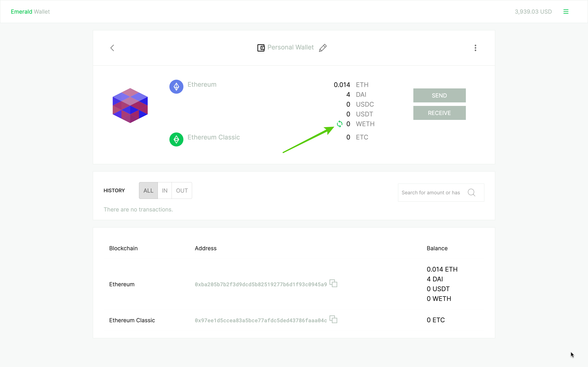Screen dimensions: 588x367
Task: Open the green hamburger menu
Action: tap(566, 12)
